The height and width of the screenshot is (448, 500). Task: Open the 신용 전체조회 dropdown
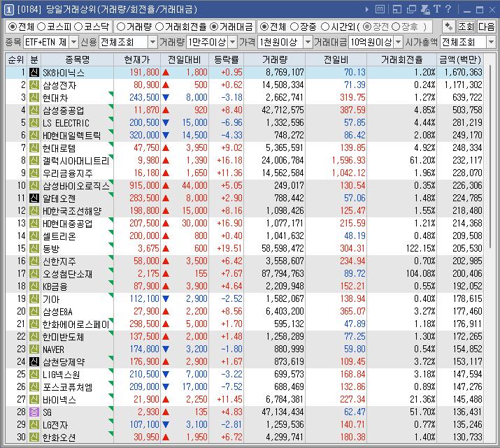point(152,42)
